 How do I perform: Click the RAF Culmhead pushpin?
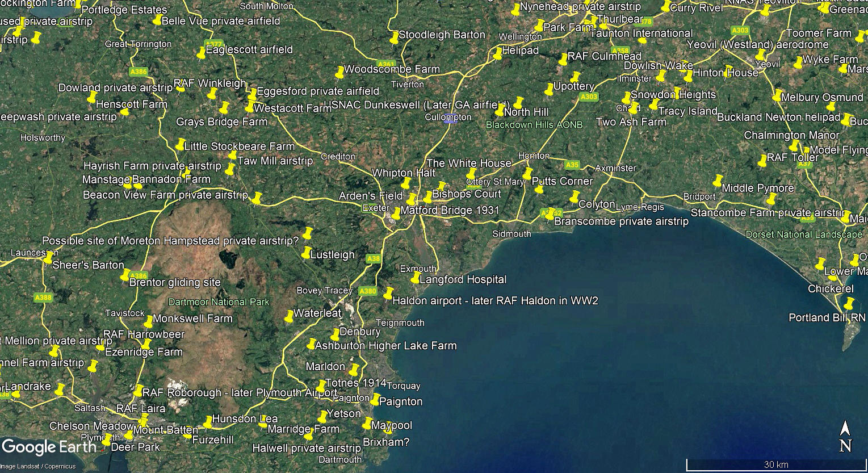[563, 60]
